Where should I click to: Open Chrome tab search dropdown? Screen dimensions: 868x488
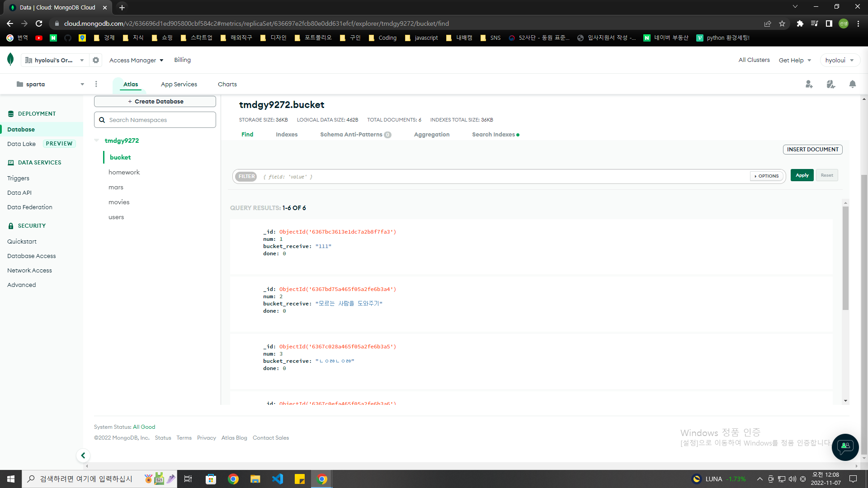pyautogui.click(x=795, y=7)
